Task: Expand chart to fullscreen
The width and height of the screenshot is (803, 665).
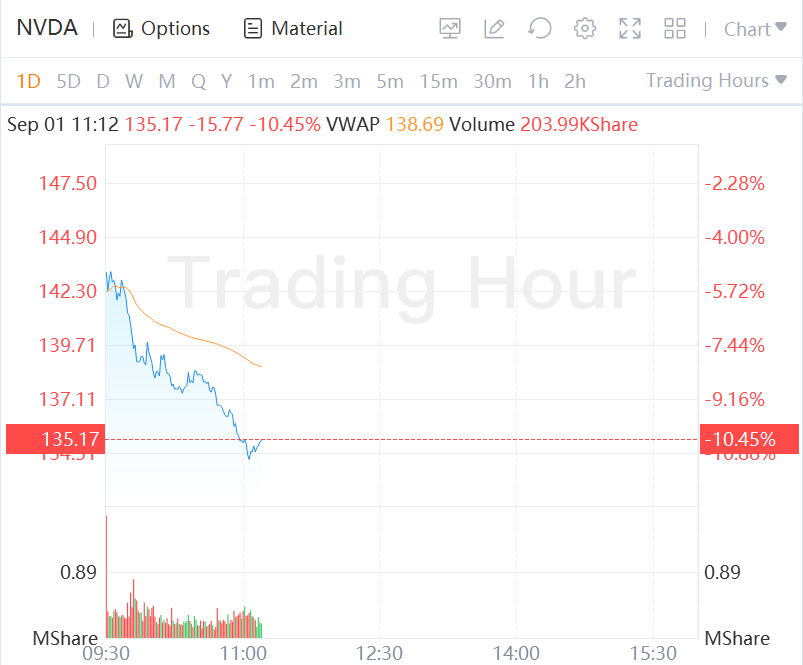Action: (x=630, y=29)
